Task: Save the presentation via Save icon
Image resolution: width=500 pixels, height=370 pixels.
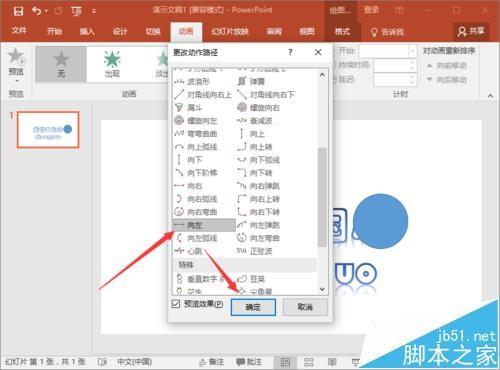Action: 18,12
